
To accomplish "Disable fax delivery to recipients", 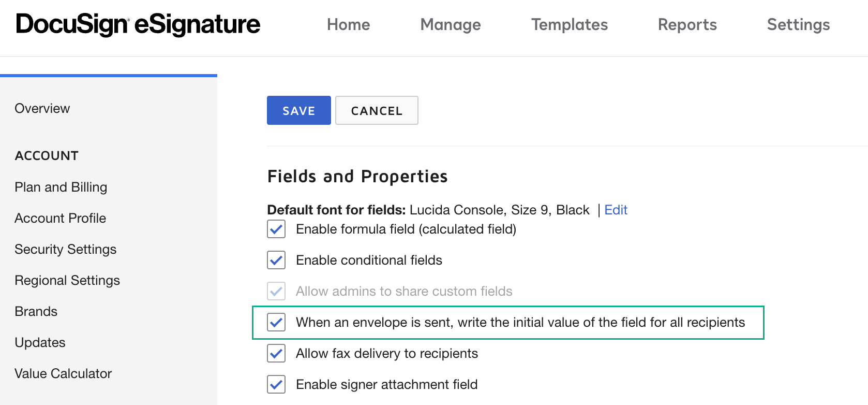I will click(x=276, y=353).
